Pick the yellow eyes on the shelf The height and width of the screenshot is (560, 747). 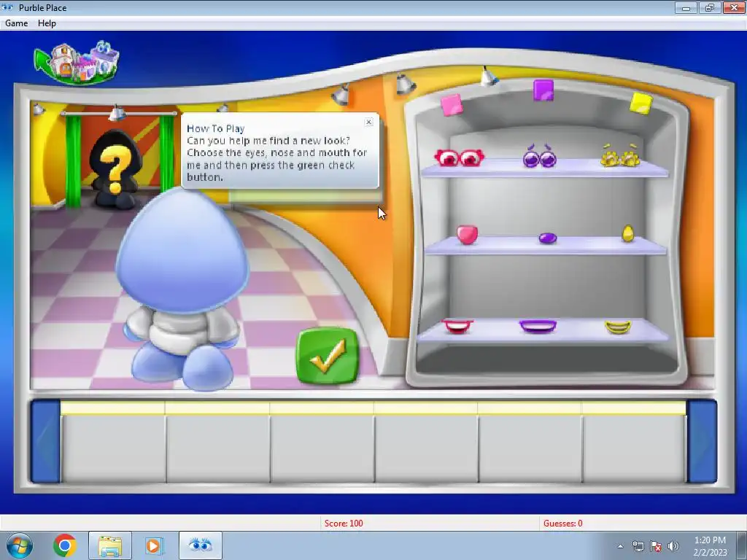[620, 156]
